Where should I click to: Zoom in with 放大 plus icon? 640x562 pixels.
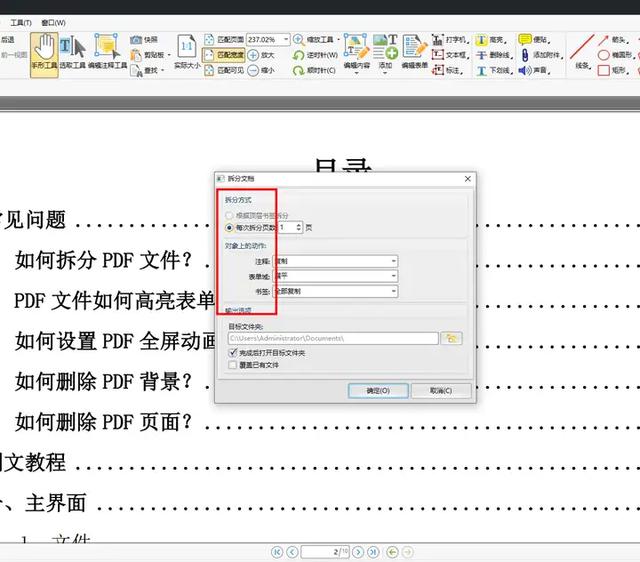point(261,55)
